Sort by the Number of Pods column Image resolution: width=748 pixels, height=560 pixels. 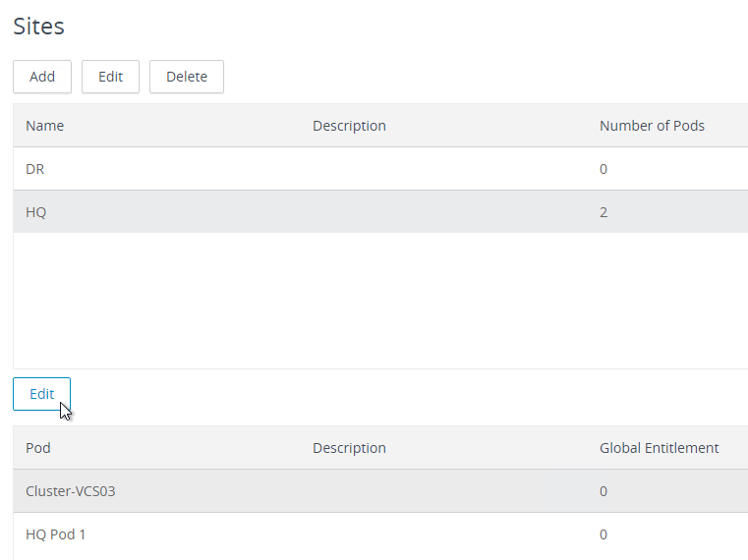[652, 126]
